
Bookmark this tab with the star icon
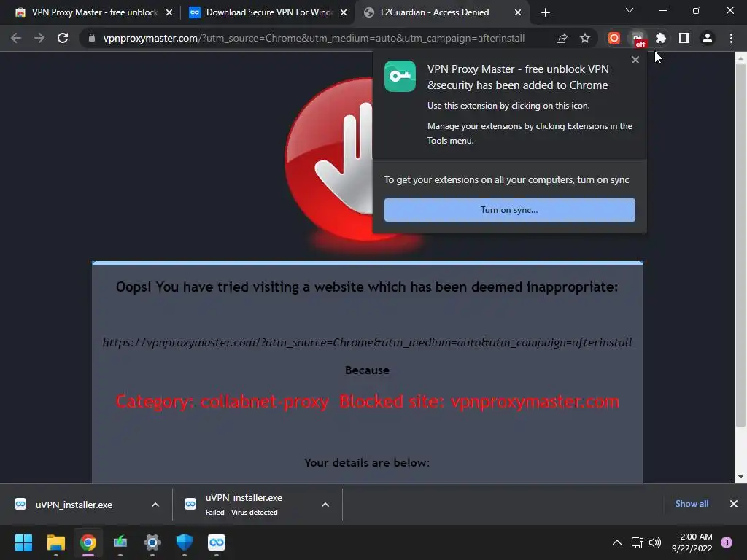(585, 38)
